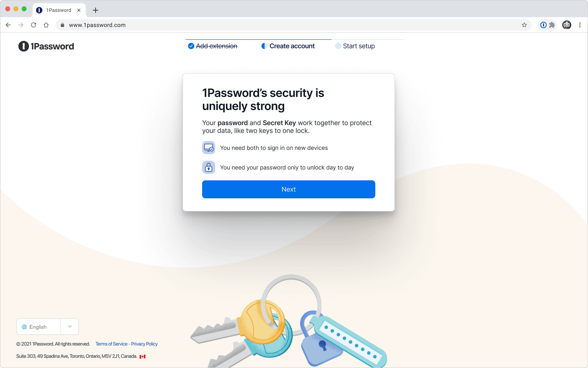Screen dimensions: 588x368
Task: Click the 1Password extension icon in toolbar
Action: [543, 25]
